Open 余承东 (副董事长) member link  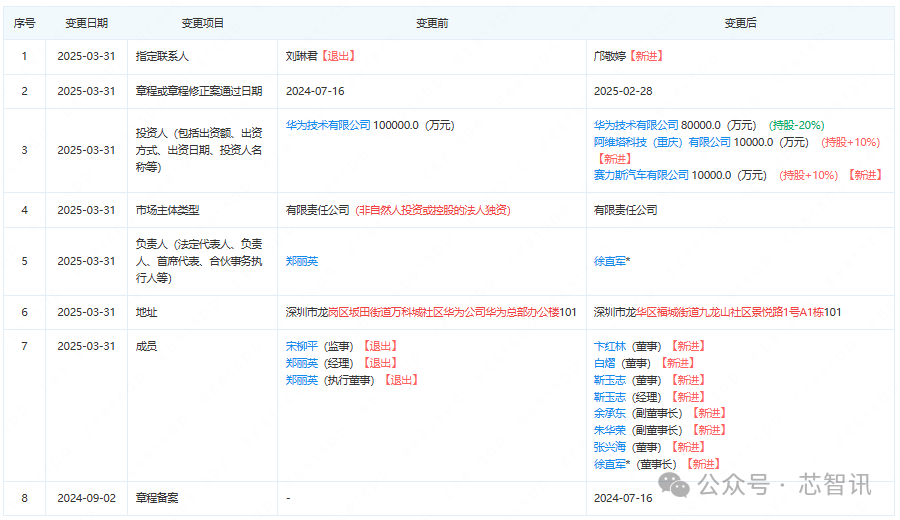[x=610, y=413]
